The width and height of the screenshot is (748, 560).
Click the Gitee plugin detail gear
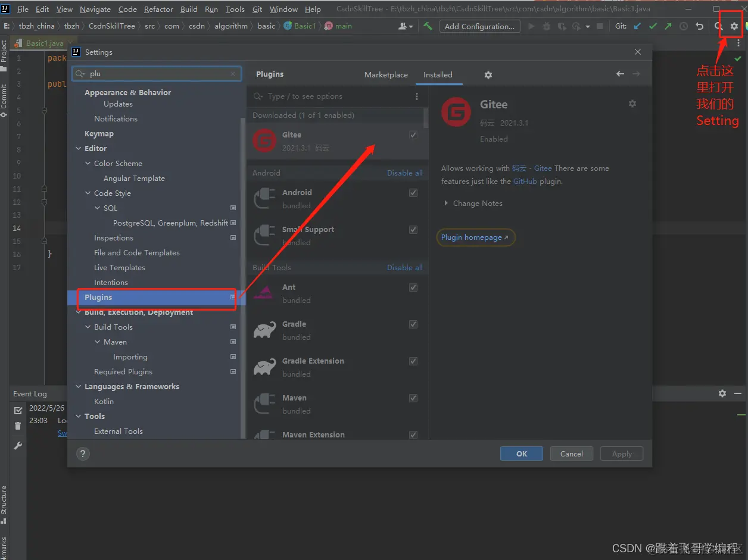(632, 104)
